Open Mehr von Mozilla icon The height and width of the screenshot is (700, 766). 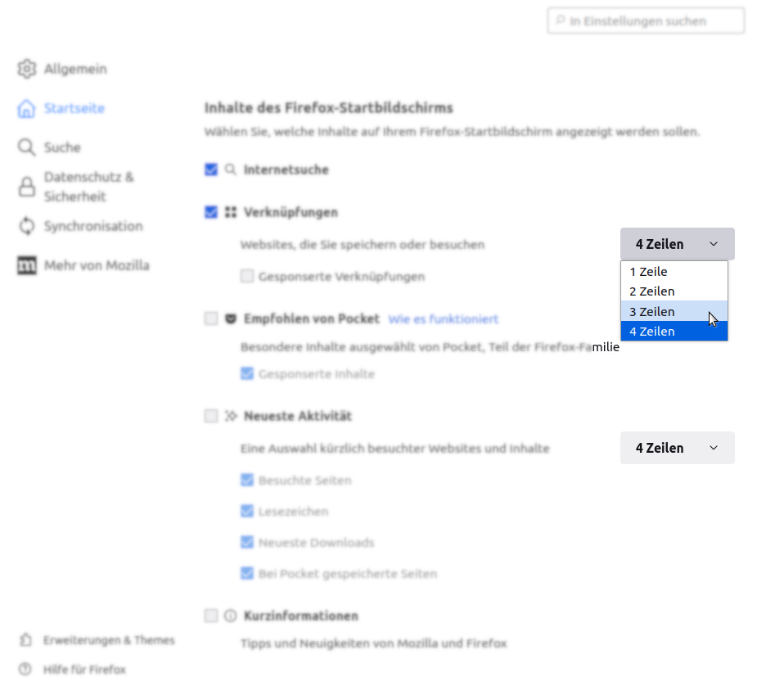(27, 265)
